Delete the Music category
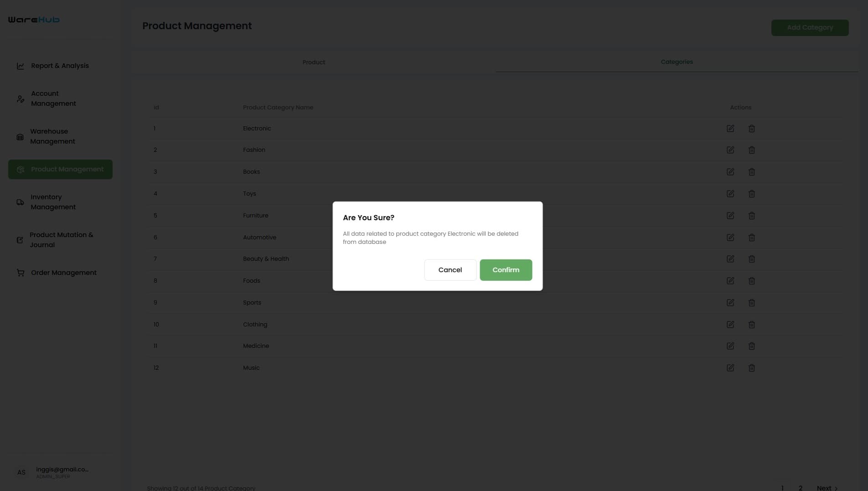 pyautogui.click(x=751, y=368)
